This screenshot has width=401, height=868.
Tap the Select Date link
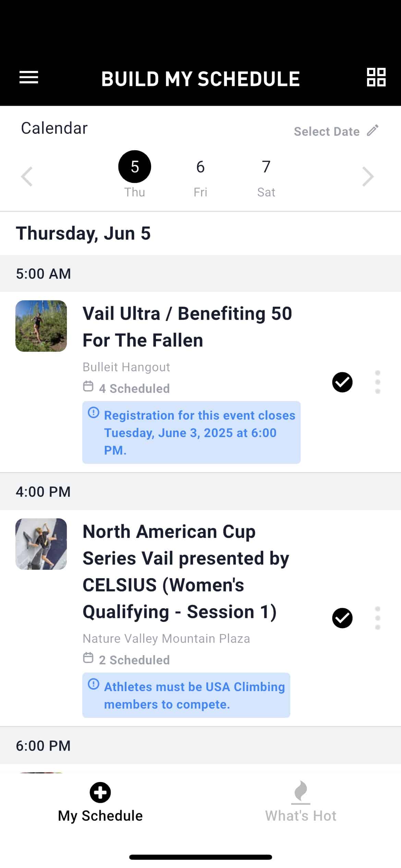327,132
